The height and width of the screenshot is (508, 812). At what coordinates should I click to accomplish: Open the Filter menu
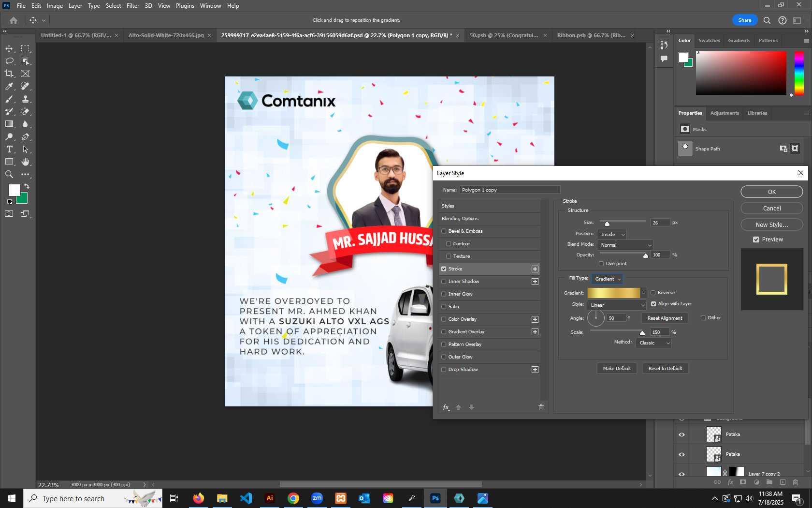[x=133, y=6]
